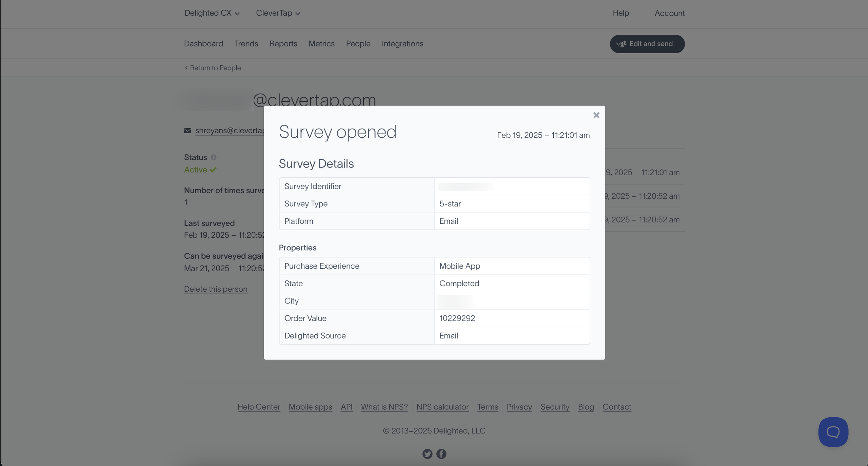Click the Help Center footer link
Viewport: 868px width, 466px height.
pos(259,407)
